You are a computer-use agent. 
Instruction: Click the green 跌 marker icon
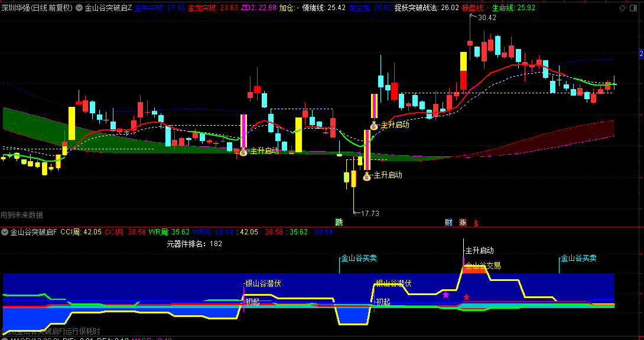pyautogui.click(x=339, y=223)
